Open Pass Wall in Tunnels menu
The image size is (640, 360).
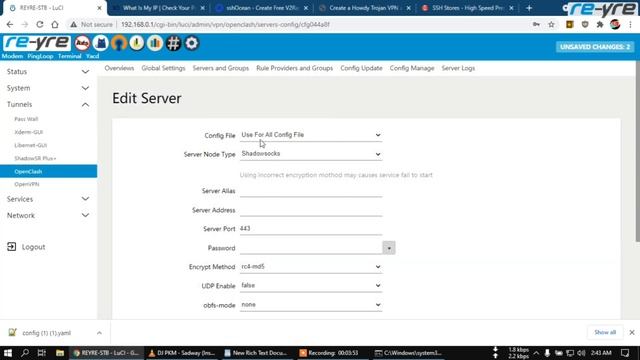(x=26, y=119)
